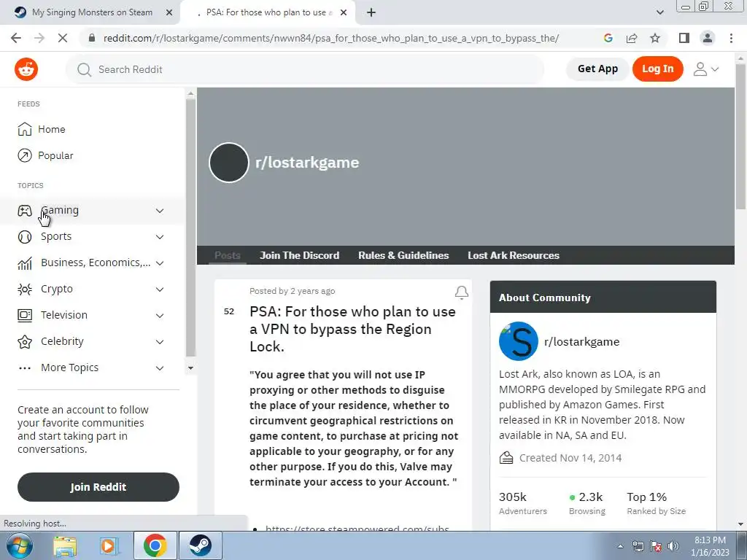Open the user account menu icon
The height and width of the screenshot is (560, 747).
tap(705, 69)
